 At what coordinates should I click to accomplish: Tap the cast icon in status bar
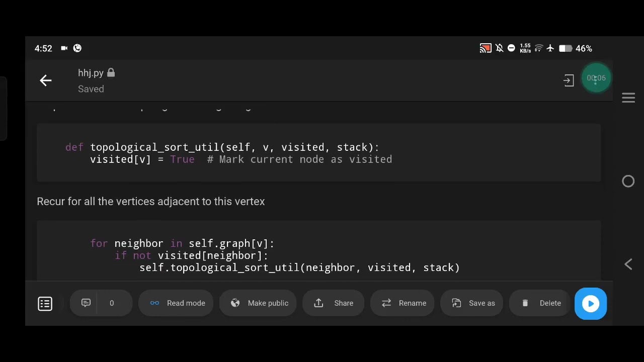tap(486, 48)
